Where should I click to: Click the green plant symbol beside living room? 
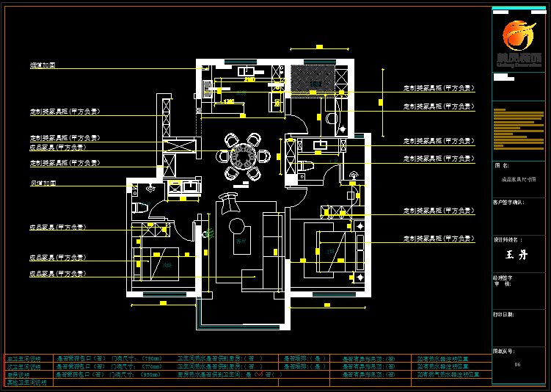pyautogui.click(x=208, y=233)
